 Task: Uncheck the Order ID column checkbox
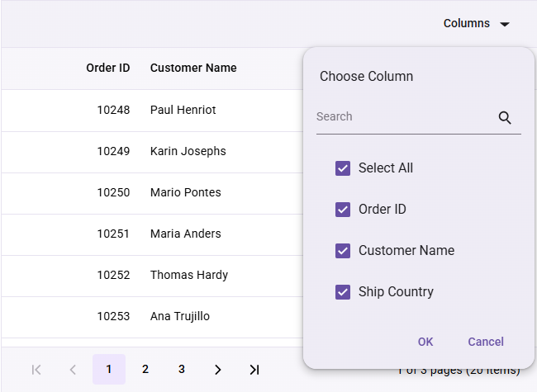(343, 210)
